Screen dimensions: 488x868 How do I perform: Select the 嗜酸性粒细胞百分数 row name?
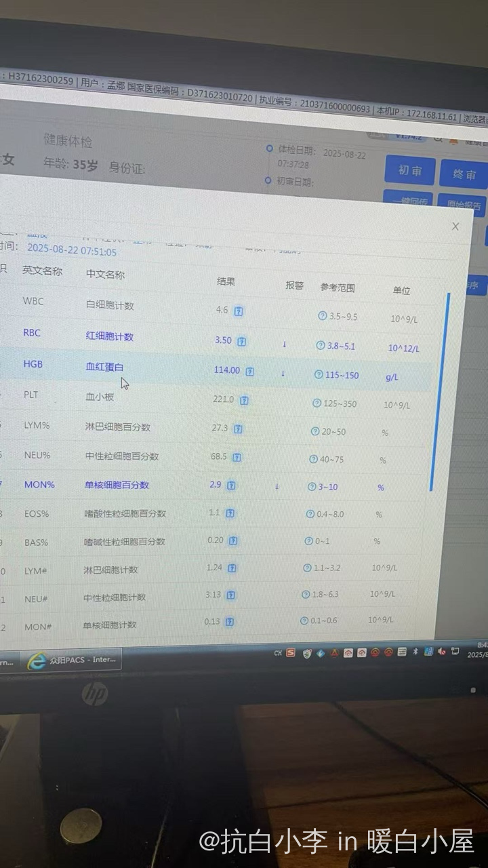[x=125, y=513]
